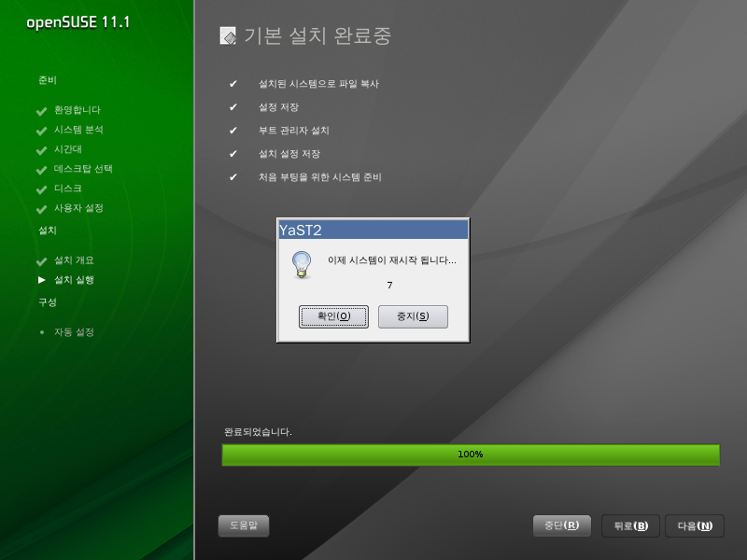Click the 기본 설치 완료중 heading
The image size is (747, 560).
click(x=317, y=35)
